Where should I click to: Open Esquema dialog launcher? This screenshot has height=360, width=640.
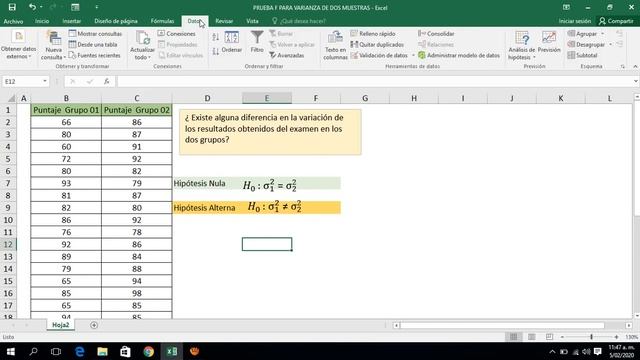tap(623, 66)
